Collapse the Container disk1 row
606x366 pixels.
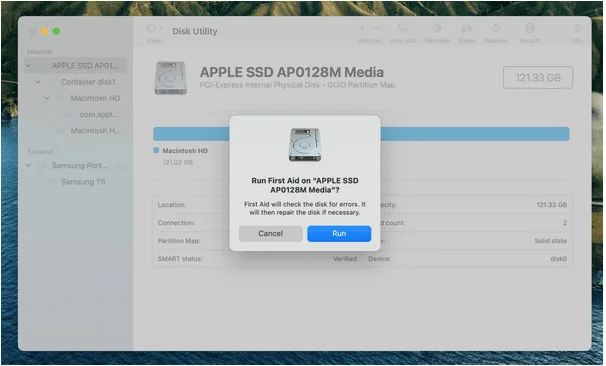click(37, 82)
